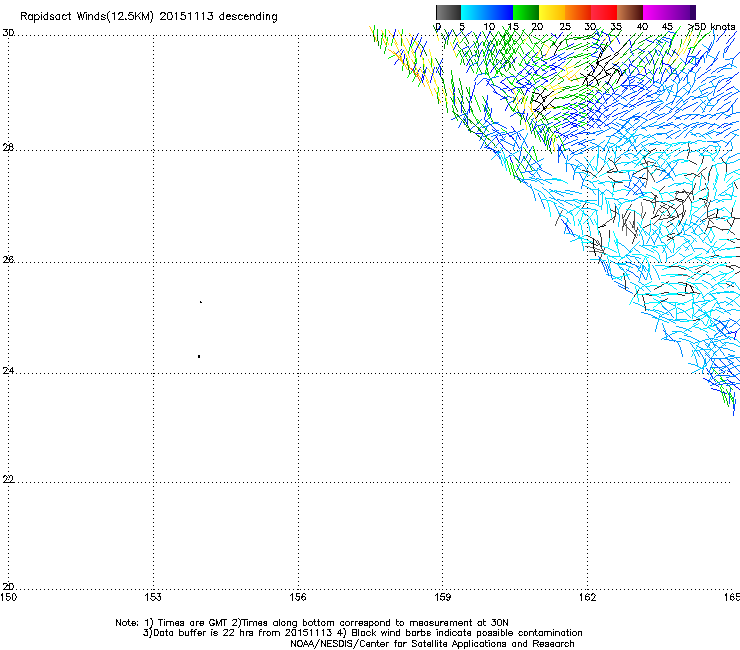Click legend tick label 40
The height and width of the screenshot is (650, 740).
pos(642,27)
